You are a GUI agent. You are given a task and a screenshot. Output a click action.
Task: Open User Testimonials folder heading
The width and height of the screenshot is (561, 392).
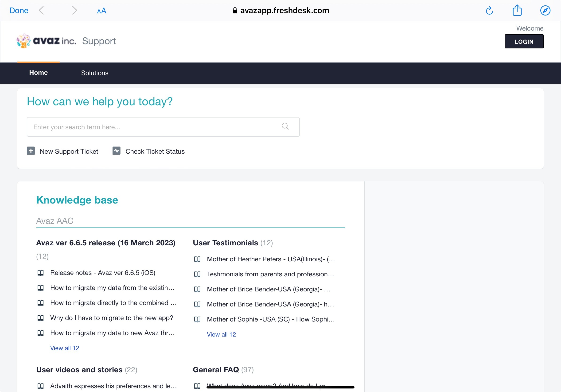click(x=225, y=243)
